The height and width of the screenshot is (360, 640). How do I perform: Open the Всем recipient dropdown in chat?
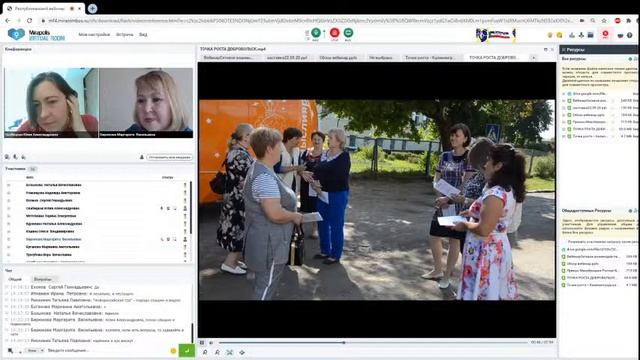tap(34, 351)
